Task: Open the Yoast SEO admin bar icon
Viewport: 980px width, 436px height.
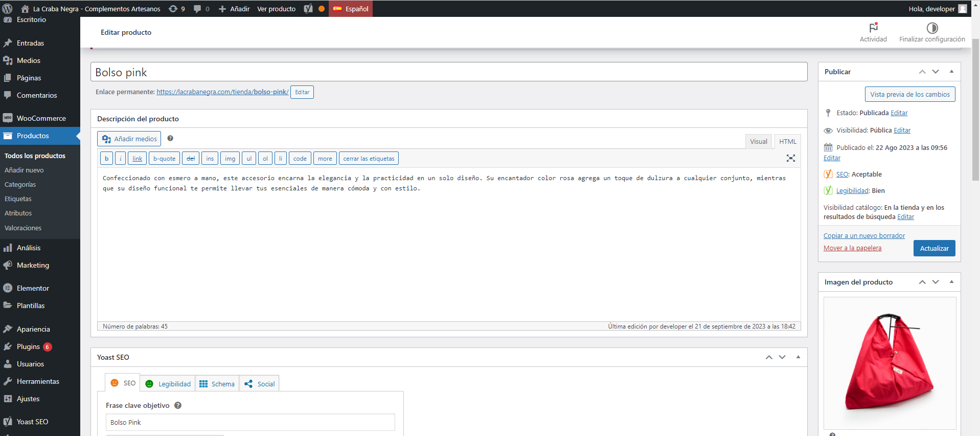Action: click(x=308, y=9)
